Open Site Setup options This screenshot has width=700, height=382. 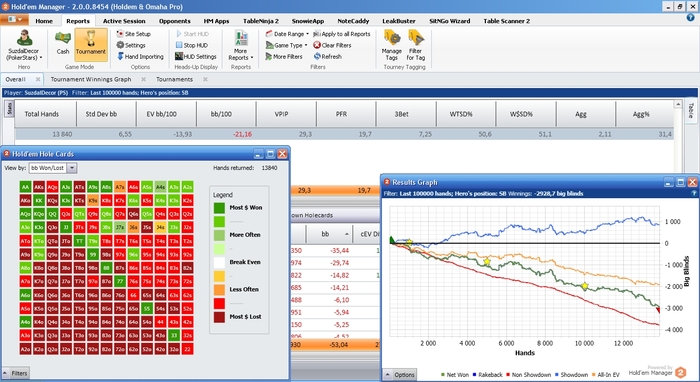click(133, 34)
